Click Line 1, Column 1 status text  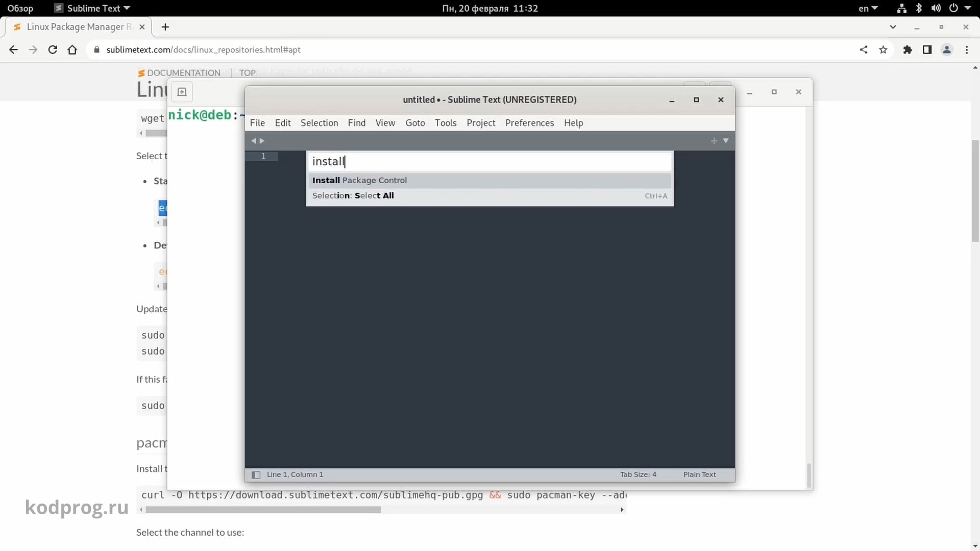tap(295, 474)
